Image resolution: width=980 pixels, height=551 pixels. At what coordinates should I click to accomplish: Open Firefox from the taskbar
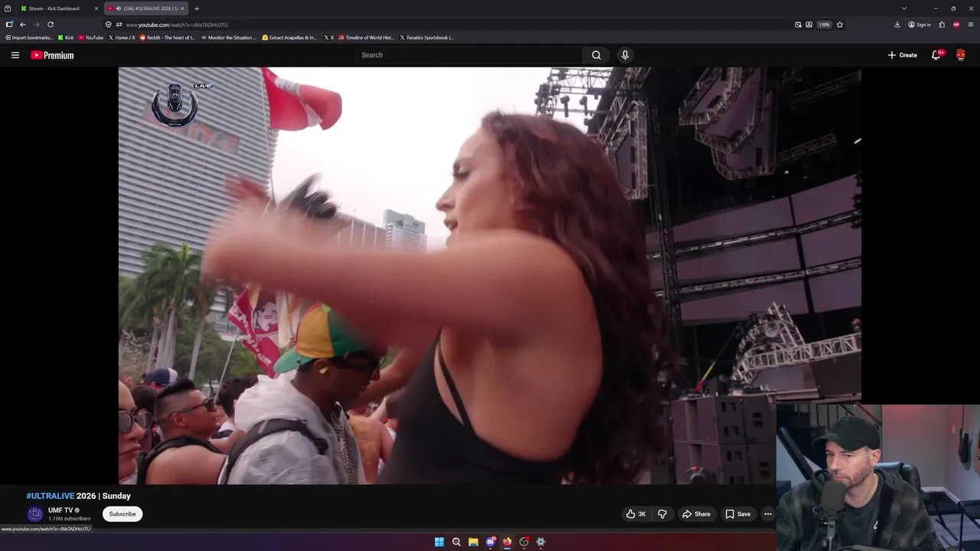(x=507, y=542)
